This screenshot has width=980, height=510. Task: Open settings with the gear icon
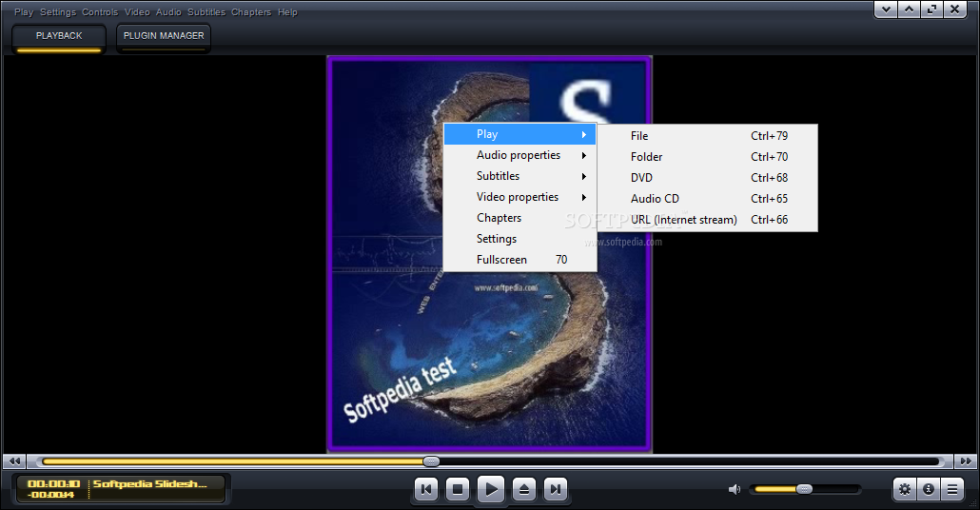click(905, 489)
